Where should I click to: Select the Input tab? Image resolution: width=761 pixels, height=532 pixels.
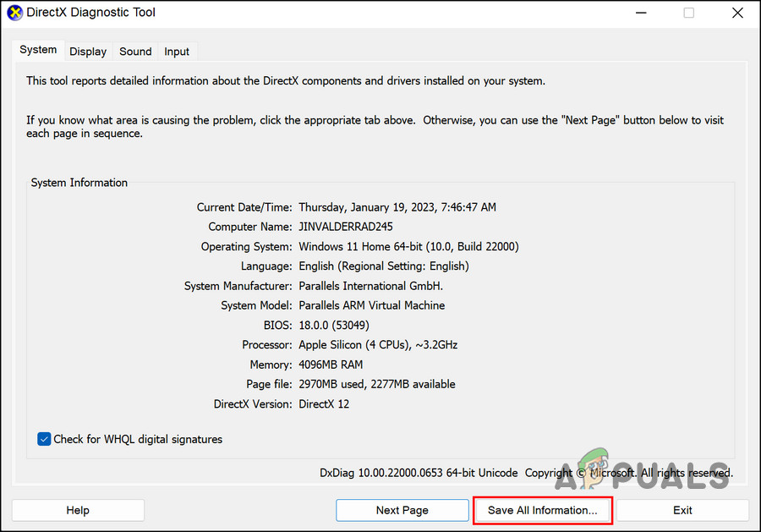[177, 51]
